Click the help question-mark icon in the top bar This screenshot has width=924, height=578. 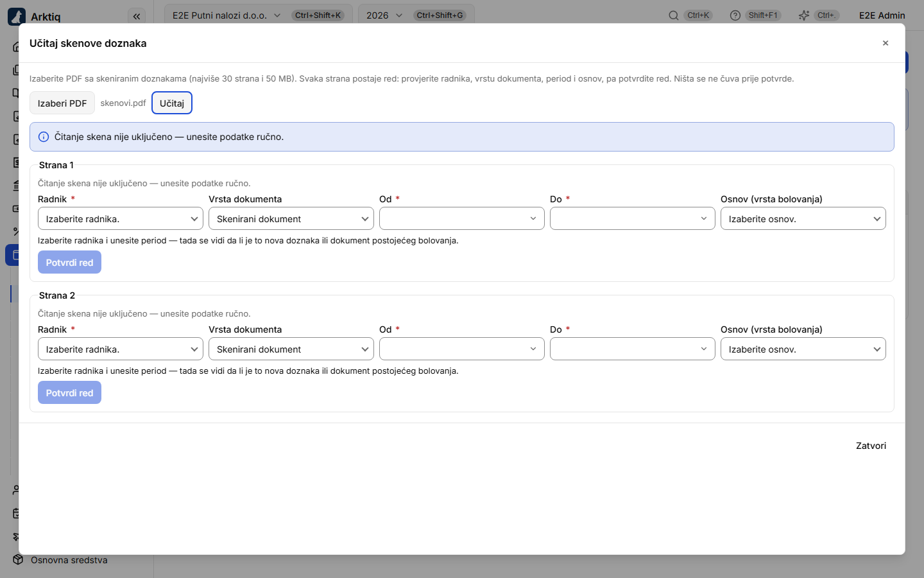(x=735, y=15)
